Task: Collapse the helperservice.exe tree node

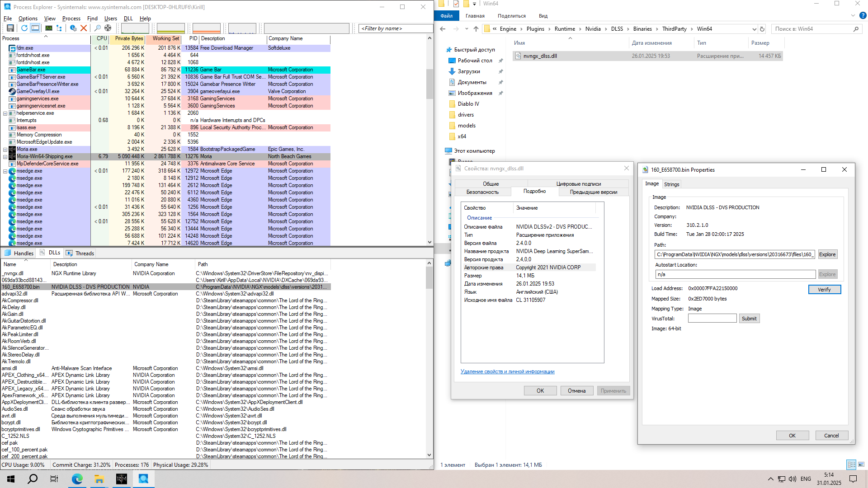Action: click(x=5, y=113)
